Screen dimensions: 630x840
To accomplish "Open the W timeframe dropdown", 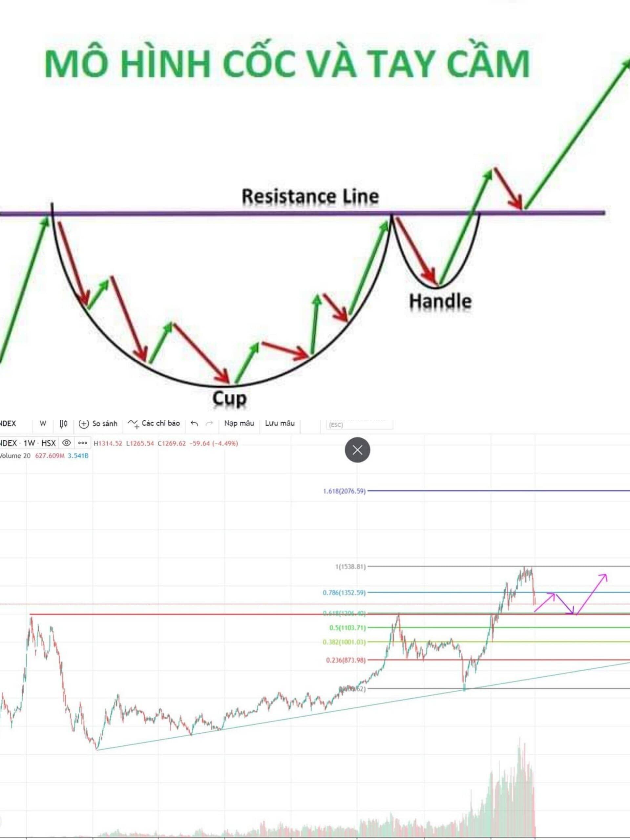I will [43, 423].
